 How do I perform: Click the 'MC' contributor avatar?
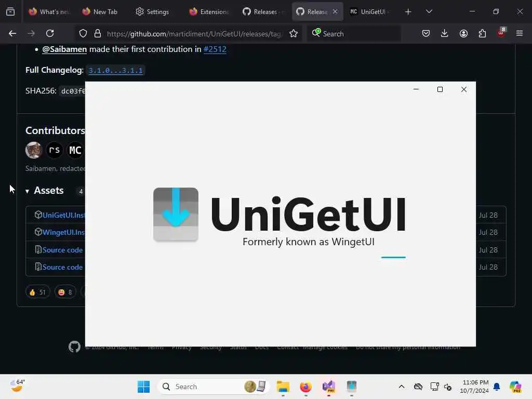(75, 150)
